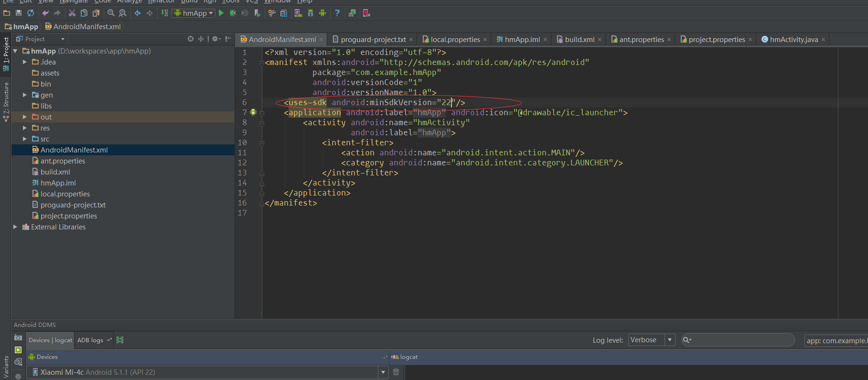The image size is (868, 380).
Task: Expand the gen folder
Action: pos(25,95)
